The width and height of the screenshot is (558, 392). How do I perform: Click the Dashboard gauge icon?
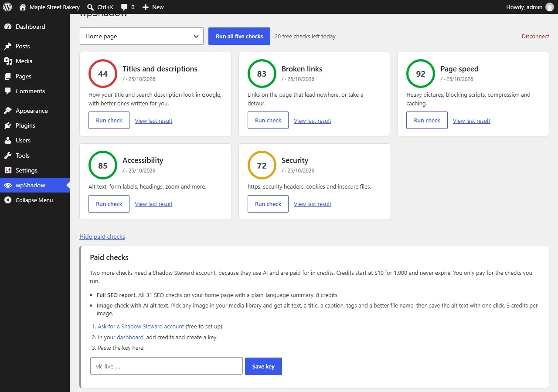click(8, 27)
